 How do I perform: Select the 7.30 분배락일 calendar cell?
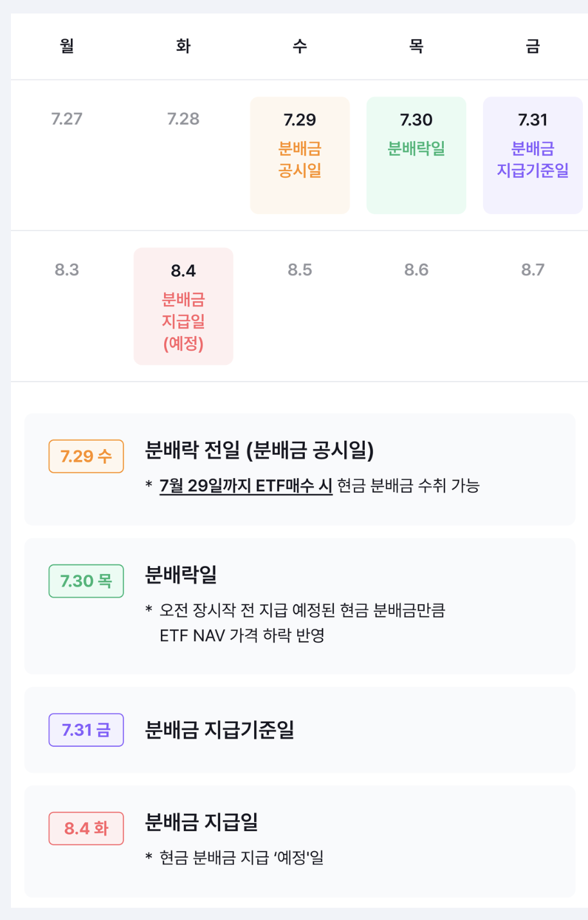click(416, 155)
